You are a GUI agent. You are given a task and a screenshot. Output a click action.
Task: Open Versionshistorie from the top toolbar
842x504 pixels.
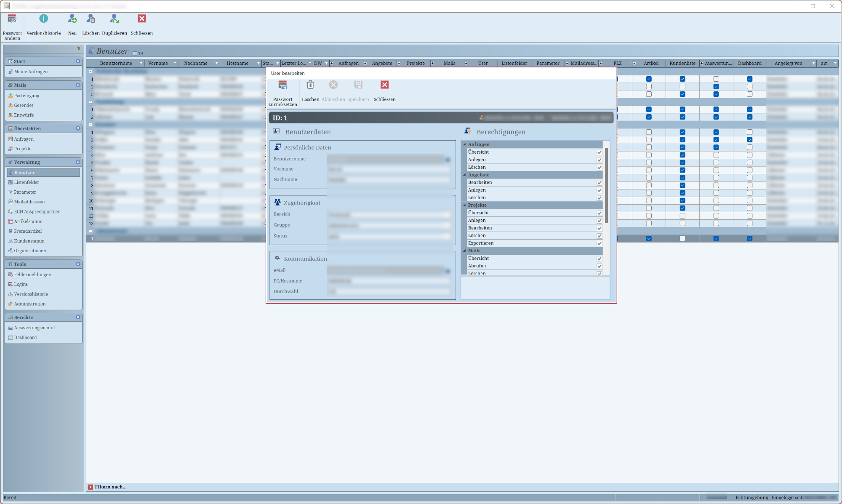tap(43, 19)
